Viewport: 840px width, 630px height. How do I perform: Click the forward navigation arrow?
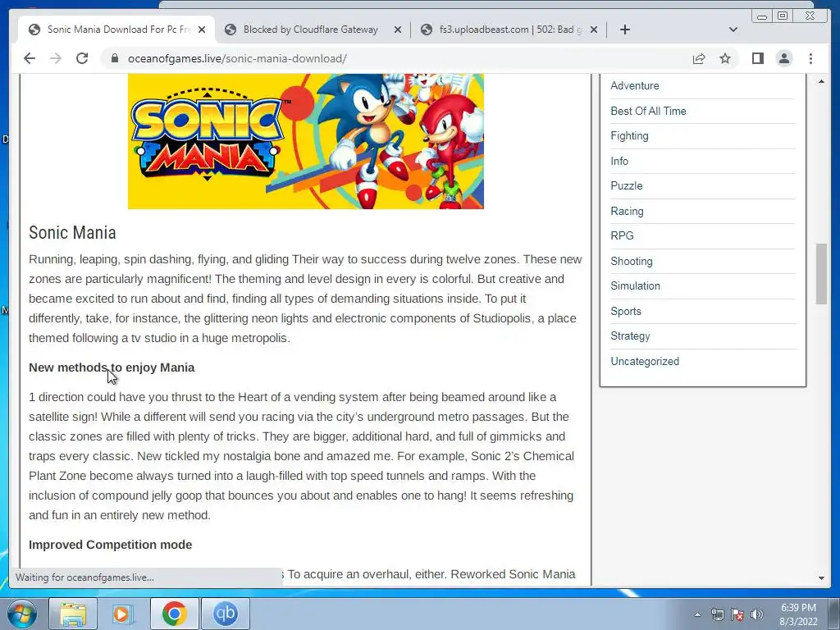tap(56, 58)
